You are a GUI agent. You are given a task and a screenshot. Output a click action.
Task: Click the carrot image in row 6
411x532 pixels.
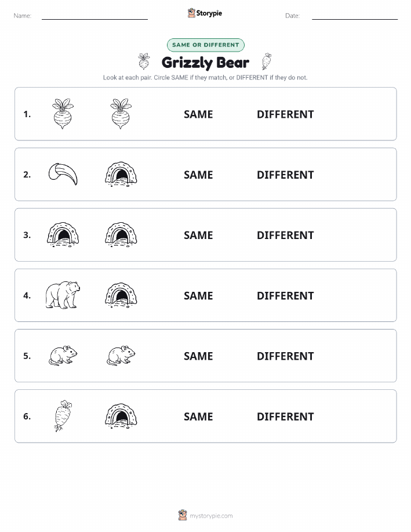pos(63,415)
